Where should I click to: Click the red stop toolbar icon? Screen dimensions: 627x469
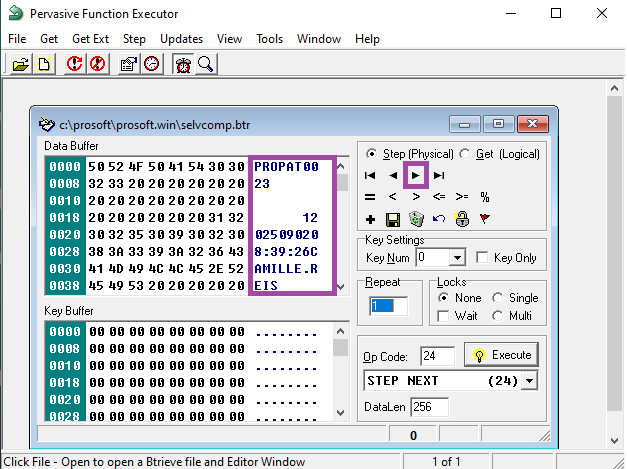[98, 64]
